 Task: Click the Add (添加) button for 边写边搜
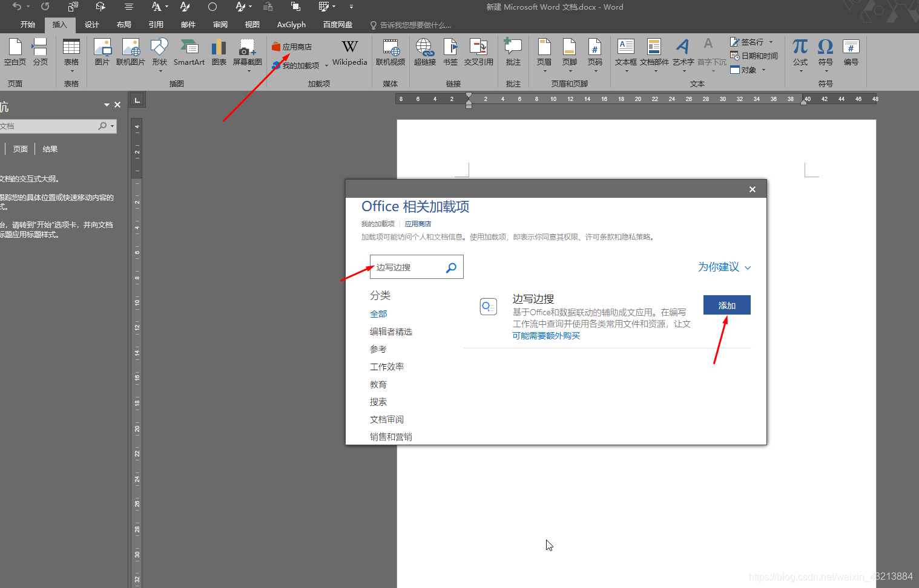726,305
